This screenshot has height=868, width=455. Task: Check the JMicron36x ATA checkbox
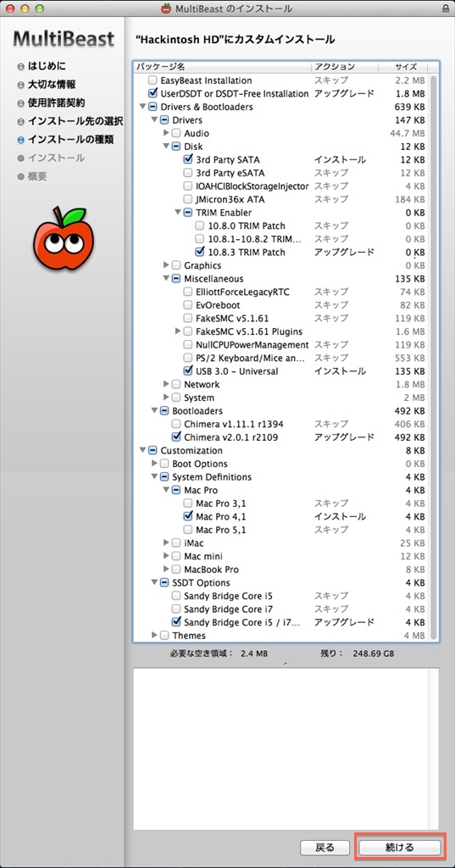click(188, 199)
